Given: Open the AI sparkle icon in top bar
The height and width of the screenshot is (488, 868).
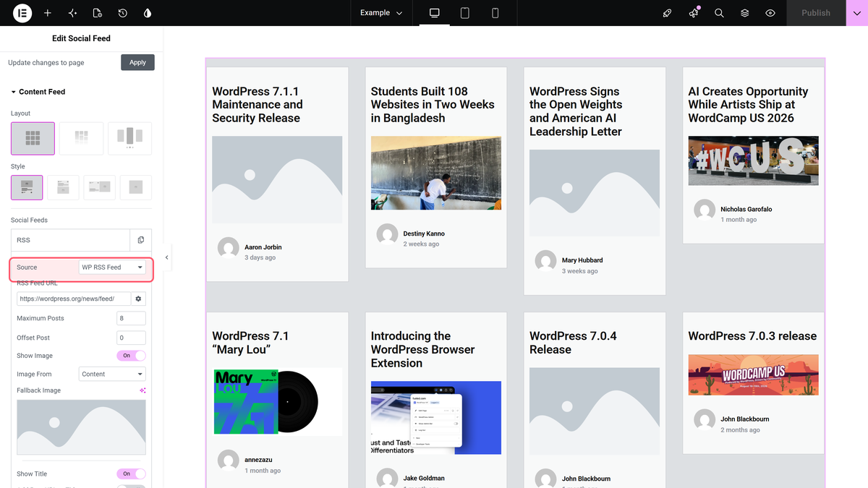Looking at the screenshot, I should [72, 13].
